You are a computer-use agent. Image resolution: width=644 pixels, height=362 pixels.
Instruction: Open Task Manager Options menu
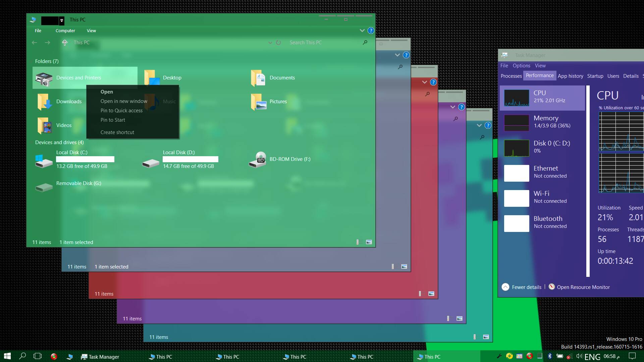(521, 66)
